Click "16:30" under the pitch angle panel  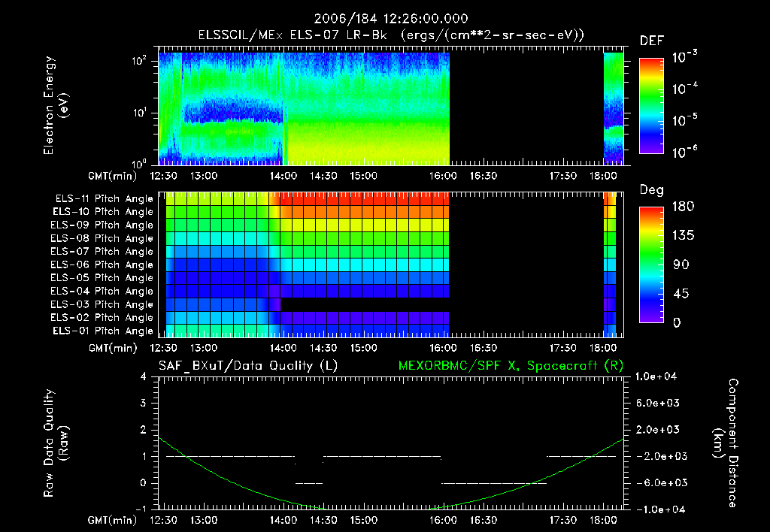[x=484, y=348]
